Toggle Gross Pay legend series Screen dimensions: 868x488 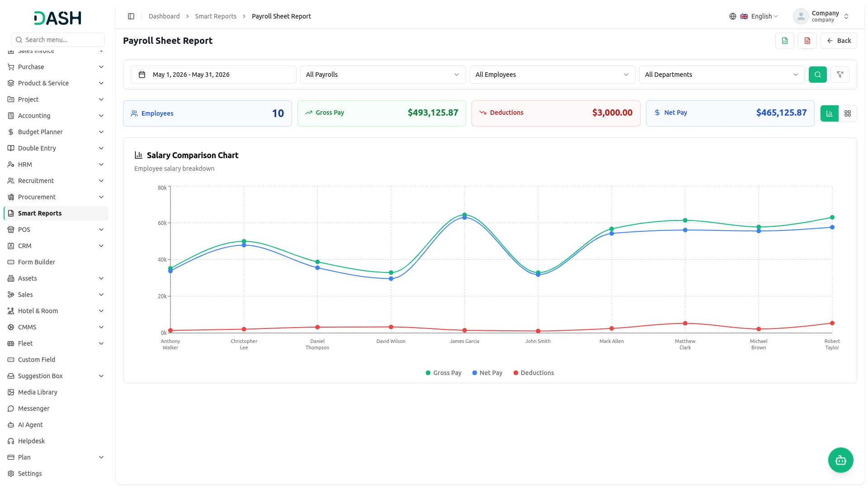(x=443, y=373)
